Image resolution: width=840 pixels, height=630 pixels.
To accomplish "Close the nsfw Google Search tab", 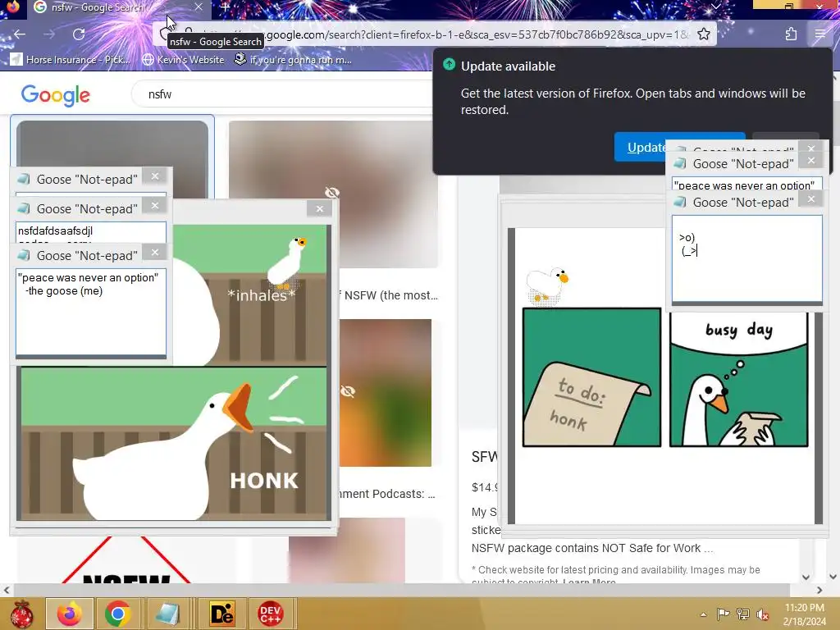I will (x=199, y=7).
